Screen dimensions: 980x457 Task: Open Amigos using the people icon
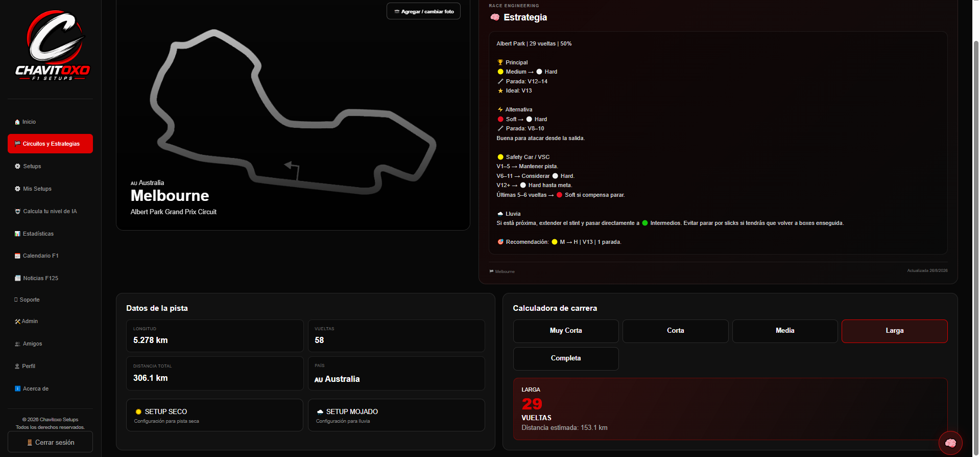(x=17, y=344)
